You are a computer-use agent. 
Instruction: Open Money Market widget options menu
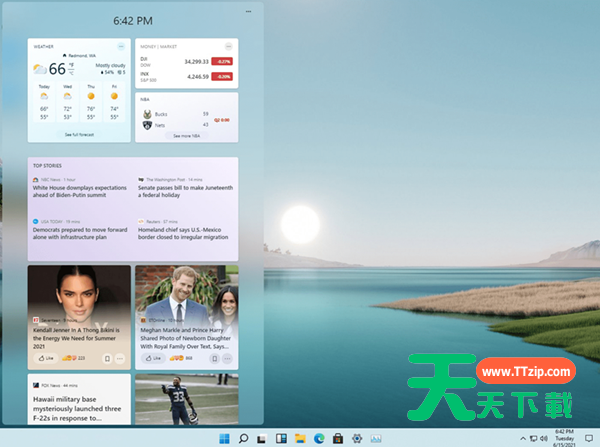click(x=229, y=47)
